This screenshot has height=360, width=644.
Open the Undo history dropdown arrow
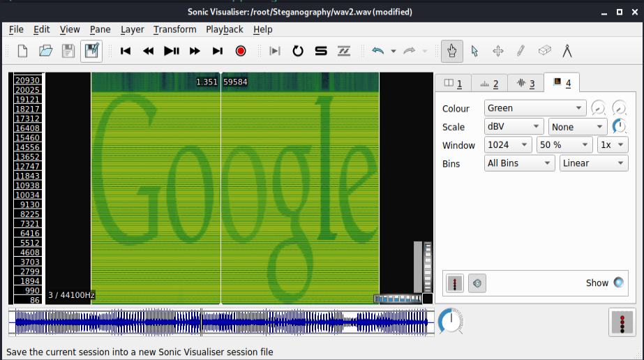coord(394,52)
